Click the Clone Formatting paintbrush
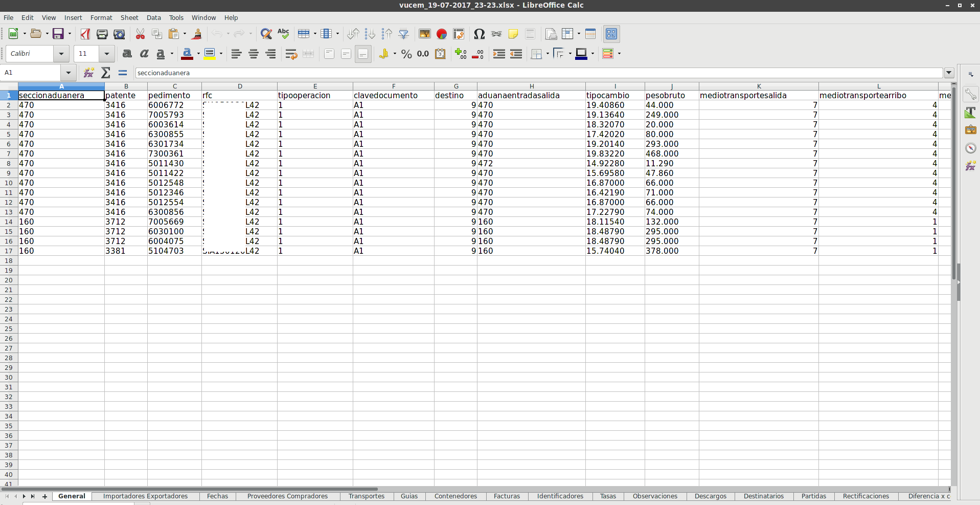Screen dimensions: 980x505 click(x=197, y=34)
